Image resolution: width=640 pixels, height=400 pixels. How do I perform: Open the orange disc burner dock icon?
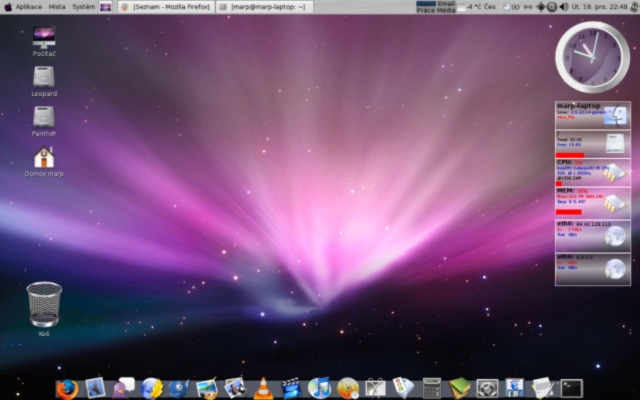point(348,388)
